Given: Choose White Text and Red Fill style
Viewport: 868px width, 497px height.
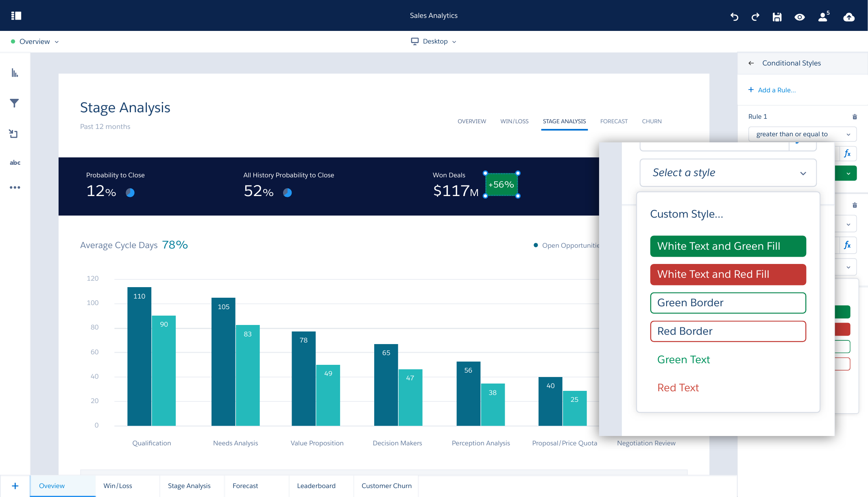Looking at the screenshot, I should [x=728, y=275].
